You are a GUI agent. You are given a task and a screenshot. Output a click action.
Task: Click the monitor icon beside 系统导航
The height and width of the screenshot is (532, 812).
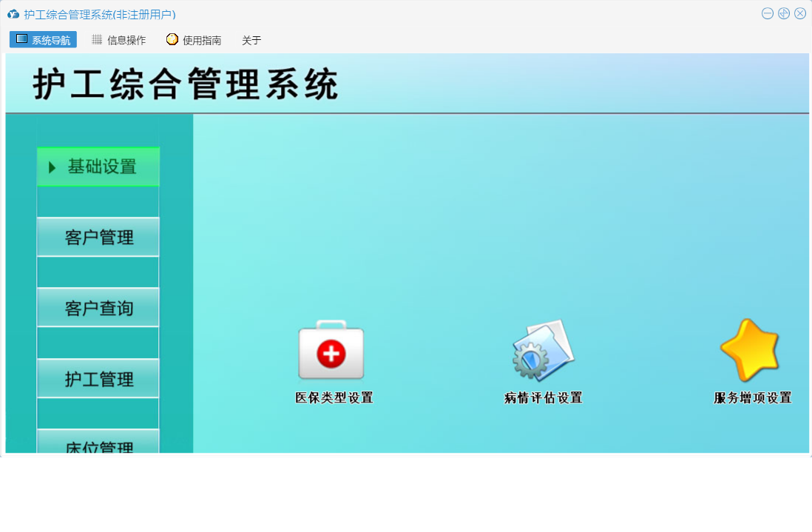point(21,39)
